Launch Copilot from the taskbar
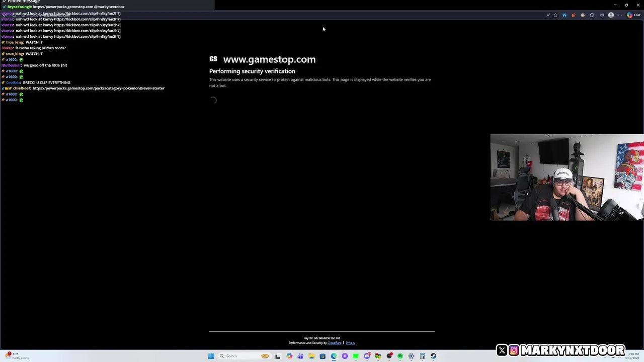 pos(289,356)
